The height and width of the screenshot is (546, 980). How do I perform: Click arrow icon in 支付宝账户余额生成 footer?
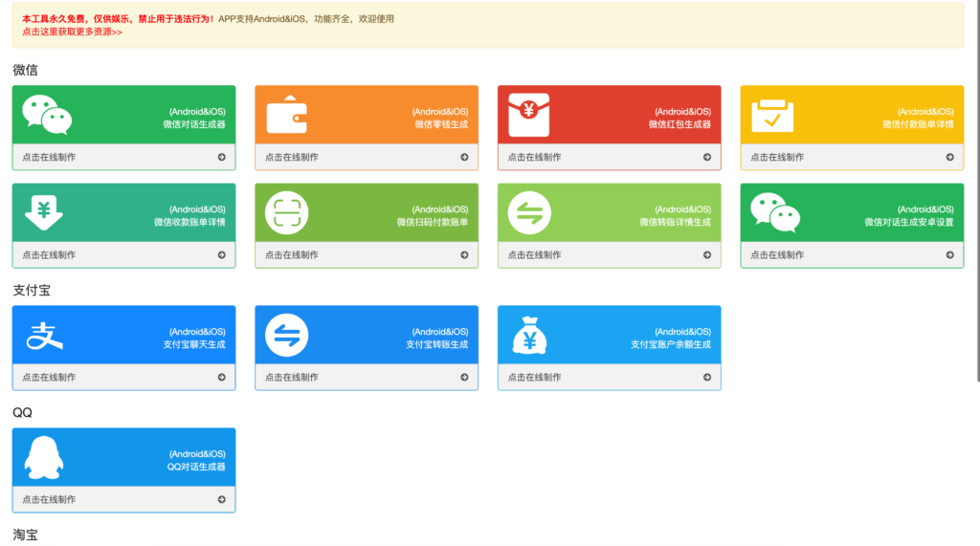pyautogui.click(x=707, y=378)
